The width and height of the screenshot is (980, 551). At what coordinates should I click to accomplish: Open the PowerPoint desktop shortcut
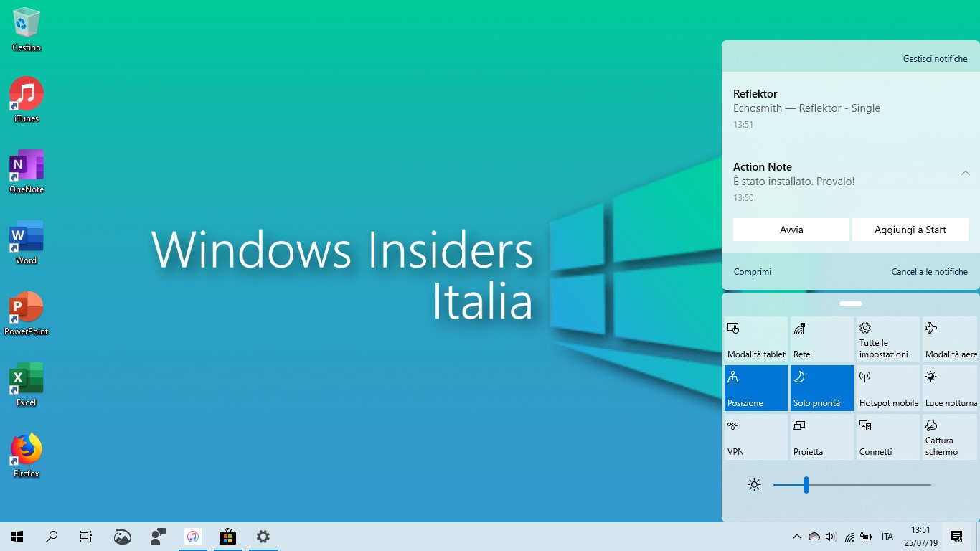tap(27, 314)
